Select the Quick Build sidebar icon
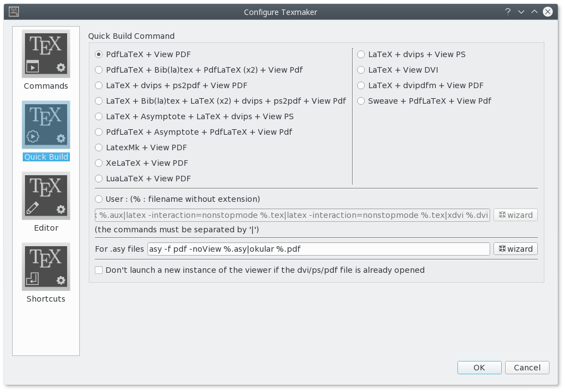Screen dimensions: 565x392 click(46, 125)
